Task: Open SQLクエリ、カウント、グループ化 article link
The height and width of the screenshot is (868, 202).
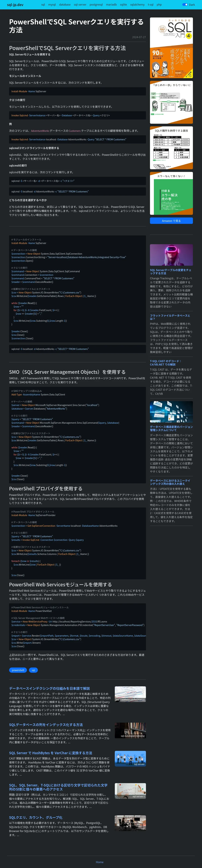Action: click(36, 817)
